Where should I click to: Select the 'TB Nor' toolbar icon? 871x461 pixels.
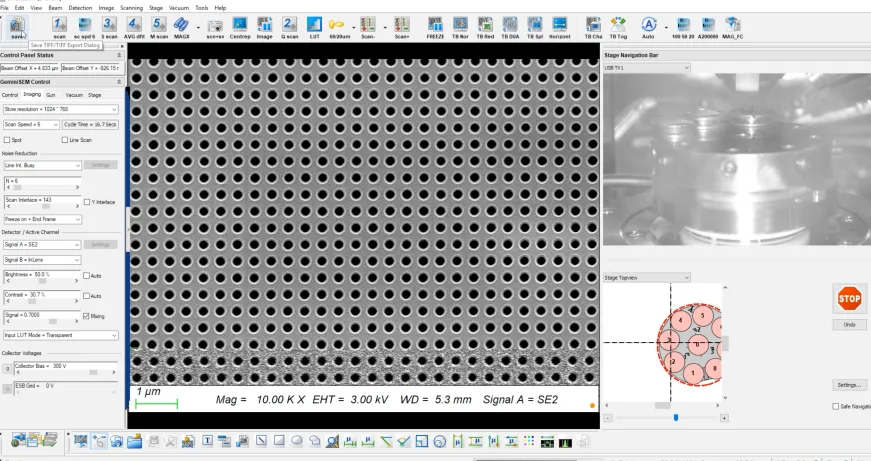click(460, 27)
